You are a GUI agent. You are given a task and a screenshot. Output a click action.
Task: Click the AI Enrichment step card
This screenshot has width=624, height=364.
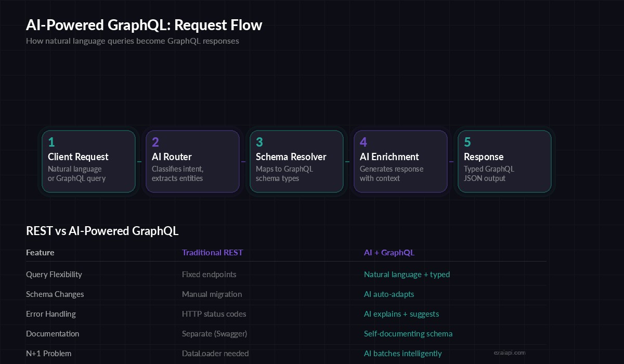[x=400, y=161]
